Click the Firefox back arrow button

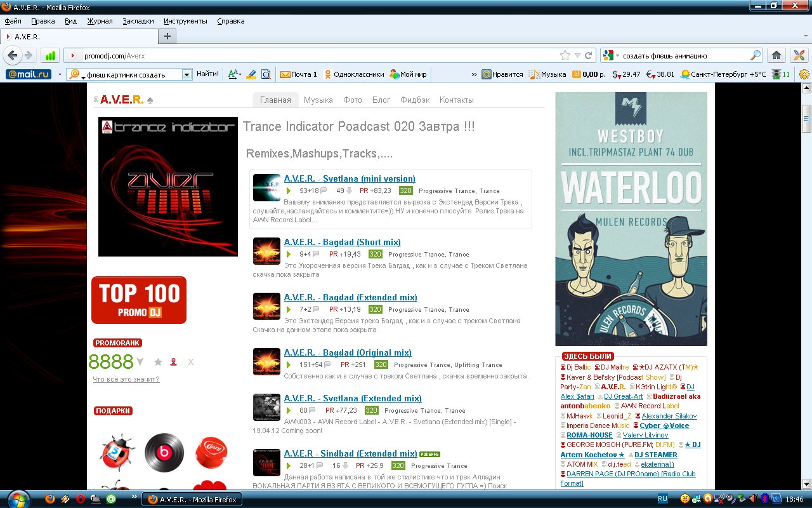(13, 55)
